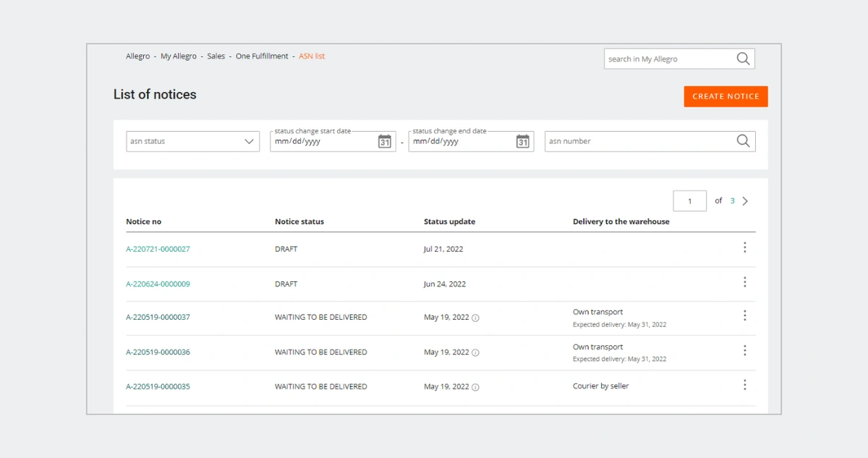Click info icon beside A-220519-0000036 status date
This screenshot has width=868, height=458.
[x=475, y=353]
